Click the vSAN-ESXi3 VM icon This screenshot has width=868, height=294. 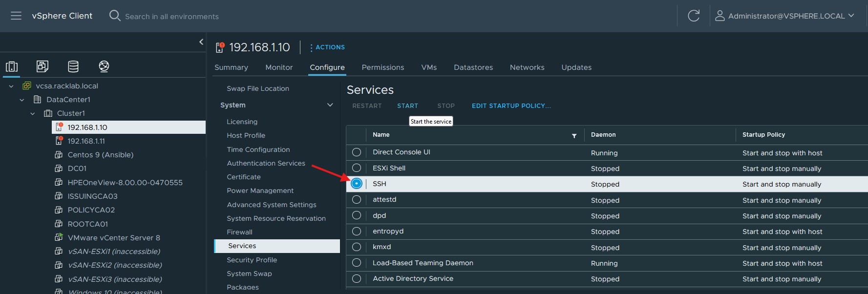59,279
